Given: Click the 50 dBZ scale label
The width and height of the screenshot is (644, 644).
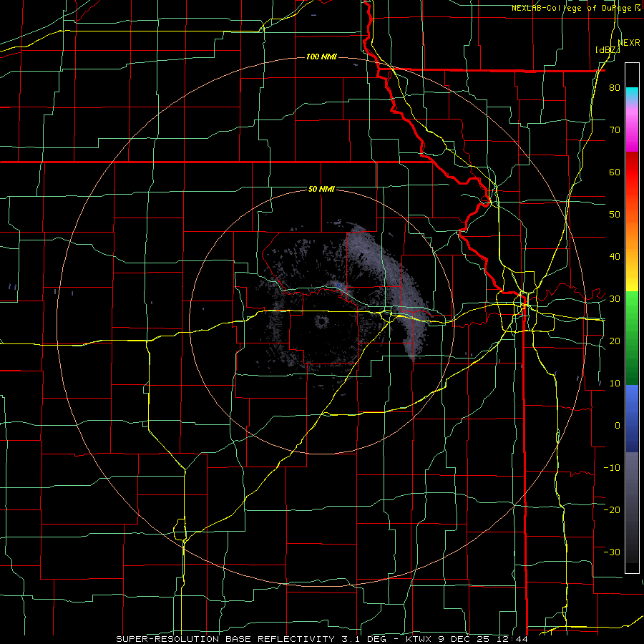Looking at the screenshot, I should 615,215.
